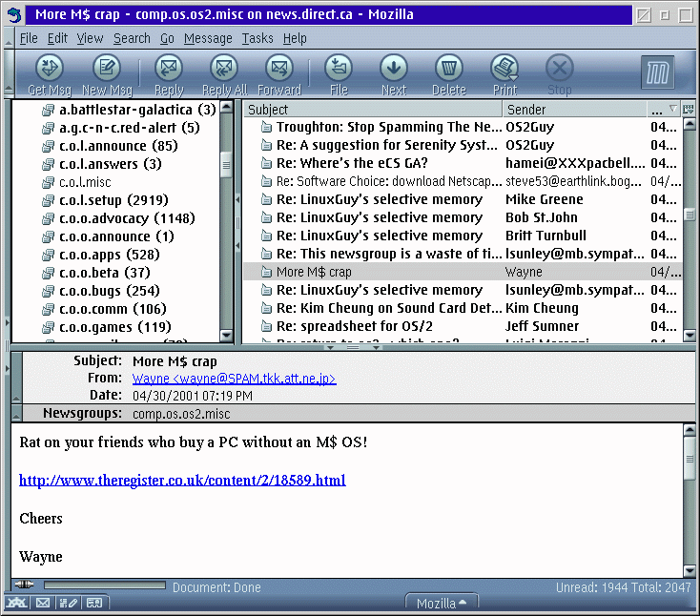This screenshot has width=700, height=616.
Task: Open the Edit menu
Action: point(57,38)
